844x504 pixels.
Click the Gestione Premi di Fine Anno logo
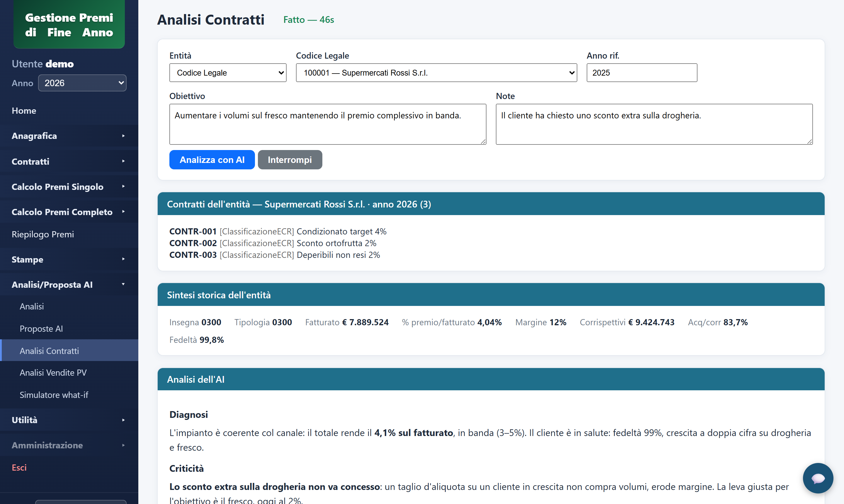click(69, 24)
